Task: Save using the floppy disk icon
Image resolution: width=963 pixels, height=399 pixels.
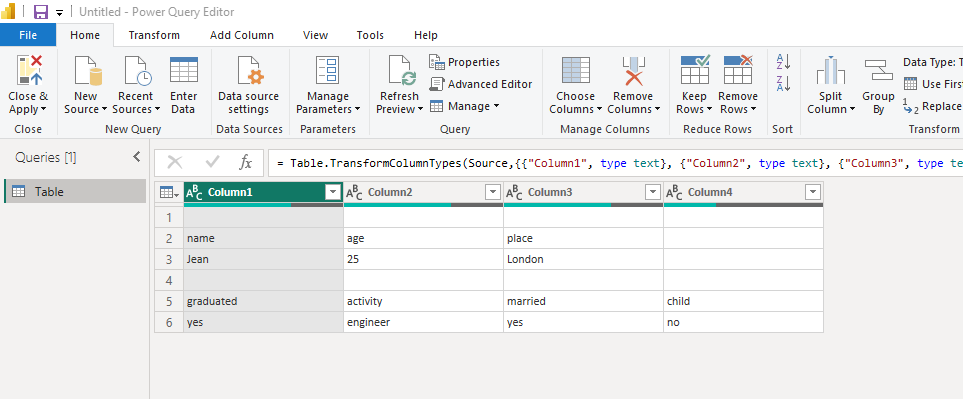Action: click(x=41, y=12)
